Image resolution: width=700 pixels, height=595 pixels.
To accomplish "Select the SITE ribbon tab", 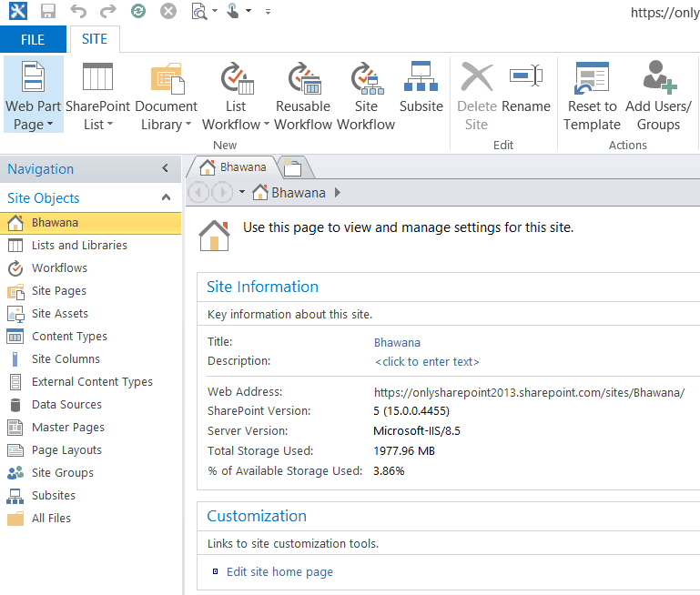I will pyautogui.click(x=94, y=39).
